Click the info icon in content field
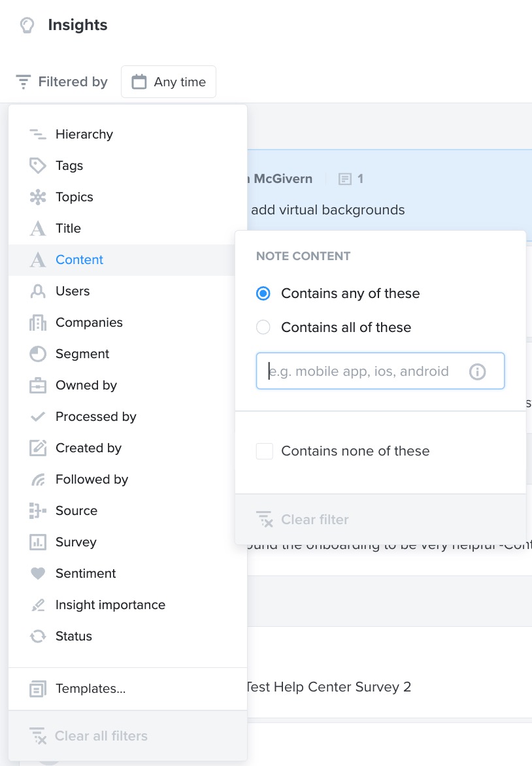The height and width of the screenshot is (766, 532). pyautogui.click(x=477, y=372)
